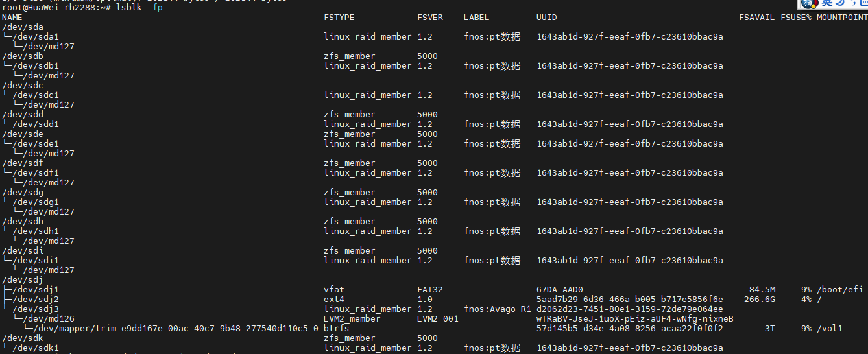The image size is (868, 354).
Task: Toggle punctuation mode in IME bar
Action: [x=853, y=3]
